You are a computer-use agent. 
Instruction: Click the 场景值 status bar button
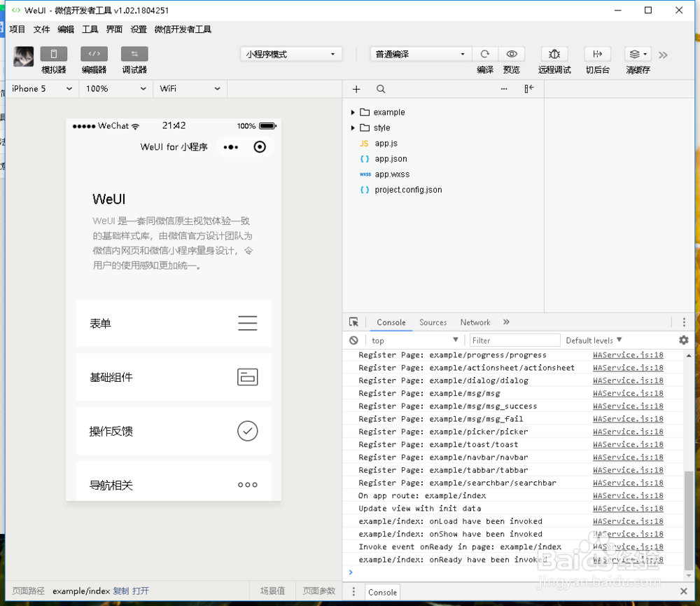pyautogui.click(x=272, y=591)
